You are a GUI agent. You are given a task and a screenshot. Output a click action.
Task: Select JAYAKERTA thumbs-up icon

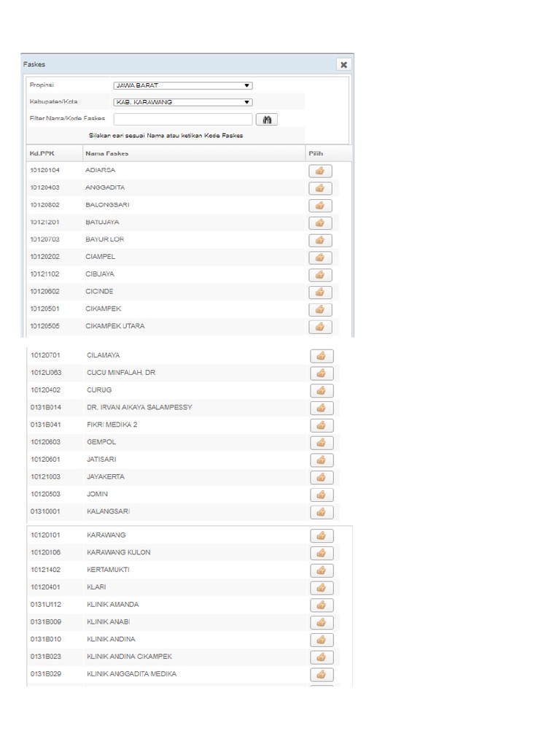[322, 477]
